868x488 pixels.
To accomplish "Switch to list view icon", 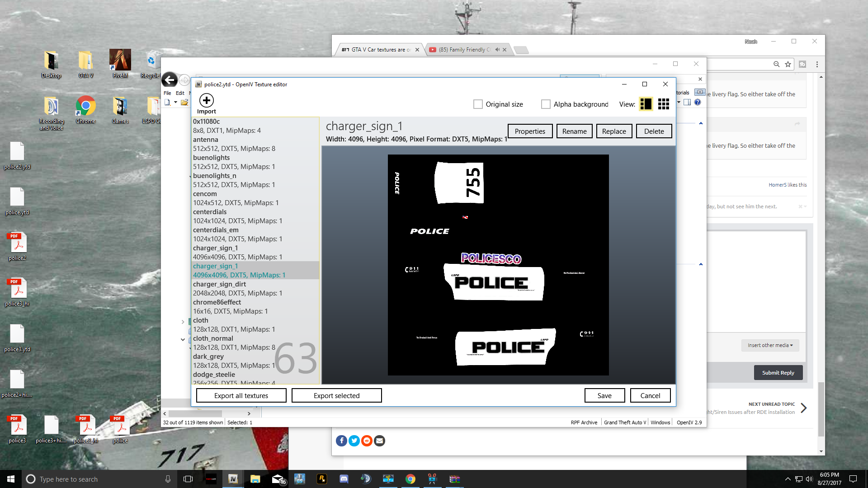I will tap(646, 104).
